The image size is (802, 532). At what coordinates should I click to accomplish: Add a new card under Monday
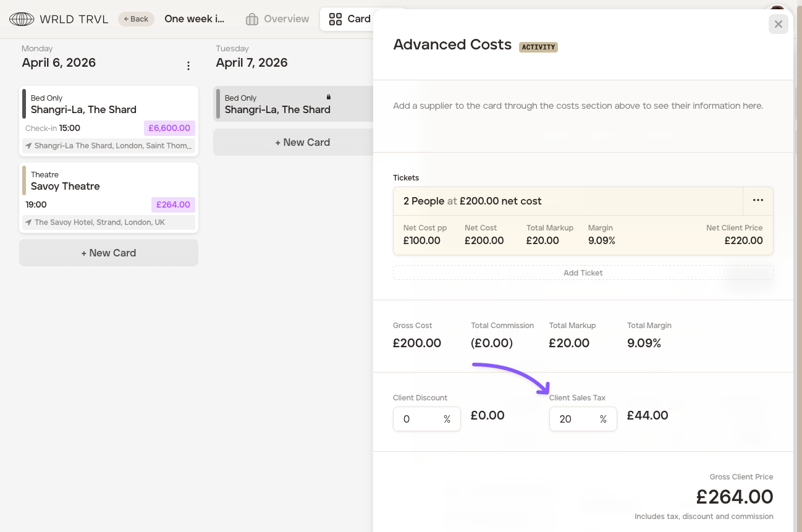click(x=109, y=253)
